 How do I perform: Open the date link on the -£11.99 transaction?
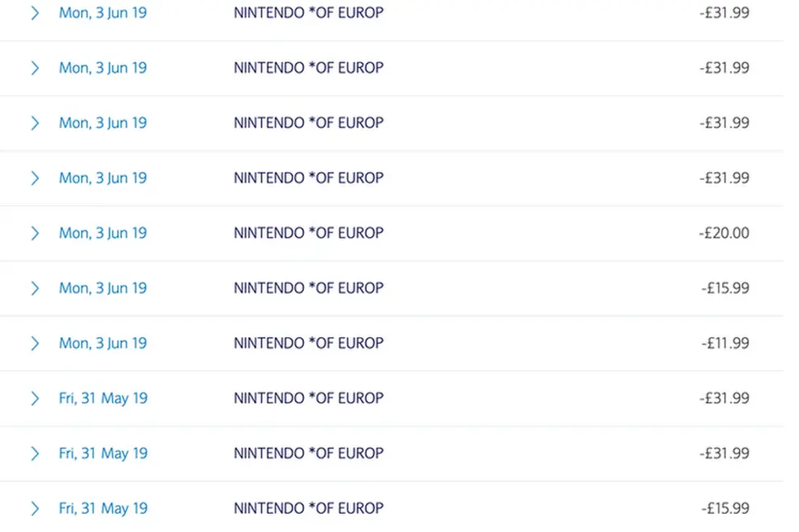pyautogui.click(x=103, y=343)
